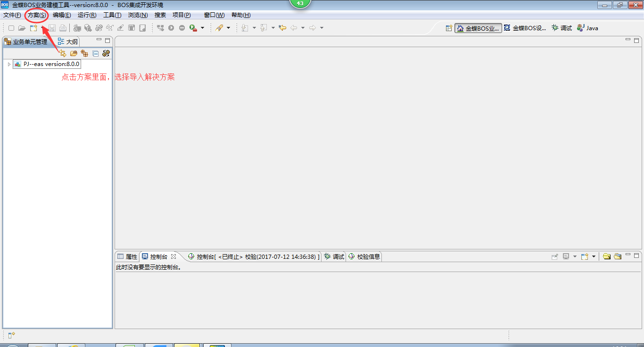Open the 编辑(E) menu
This screenshot has height=347, width=644.
(x=62, y=15)
